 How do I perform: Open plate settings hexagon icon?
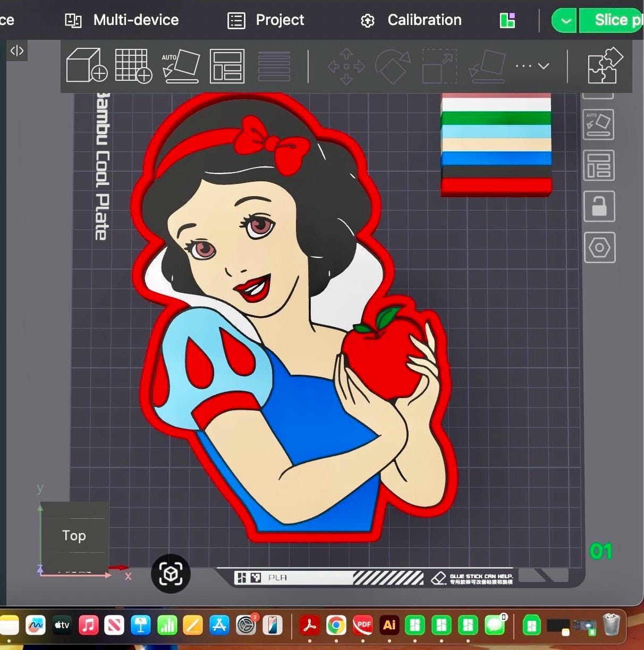tap(600, 247)
